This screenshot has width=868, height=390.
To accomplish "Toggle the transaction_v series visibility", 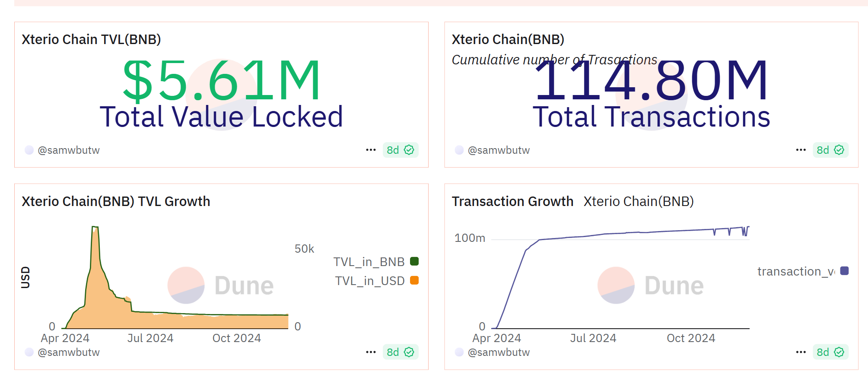I will click(x=795, y=271).
